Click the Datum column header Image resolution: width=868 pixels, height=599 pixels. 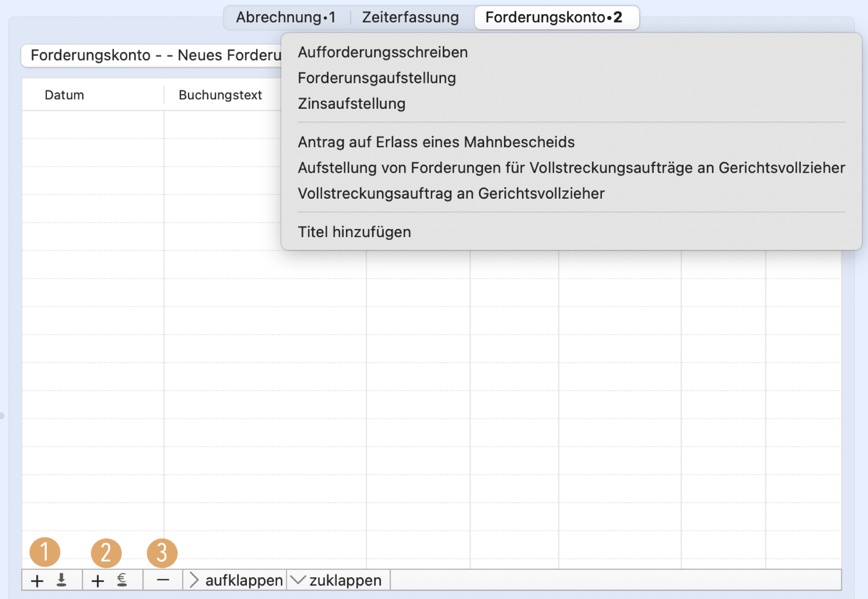93,95
